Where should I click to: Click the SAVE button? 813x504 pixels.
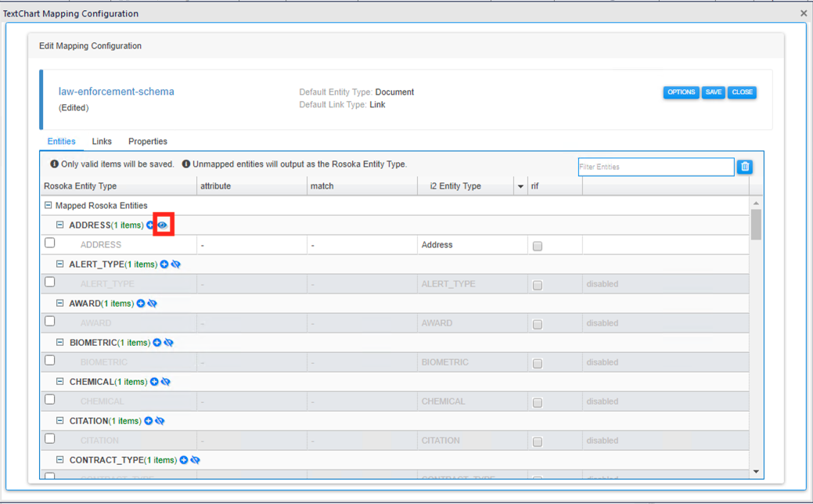[713, 92]
